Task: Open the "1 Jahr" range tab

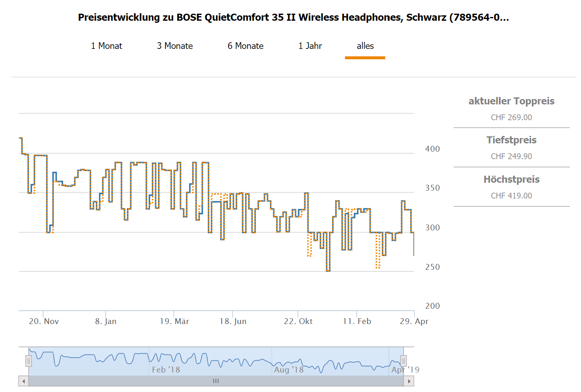Action: point(310,46)
